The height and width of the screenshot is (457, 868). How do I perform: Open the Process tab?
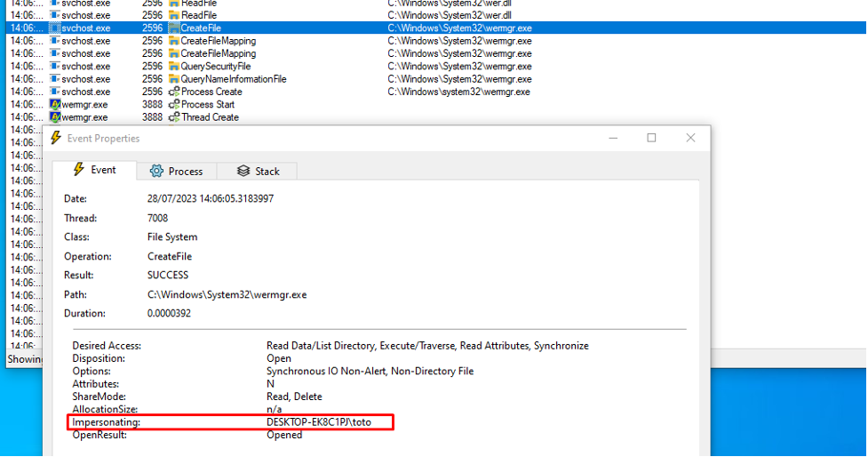(177, 172)
